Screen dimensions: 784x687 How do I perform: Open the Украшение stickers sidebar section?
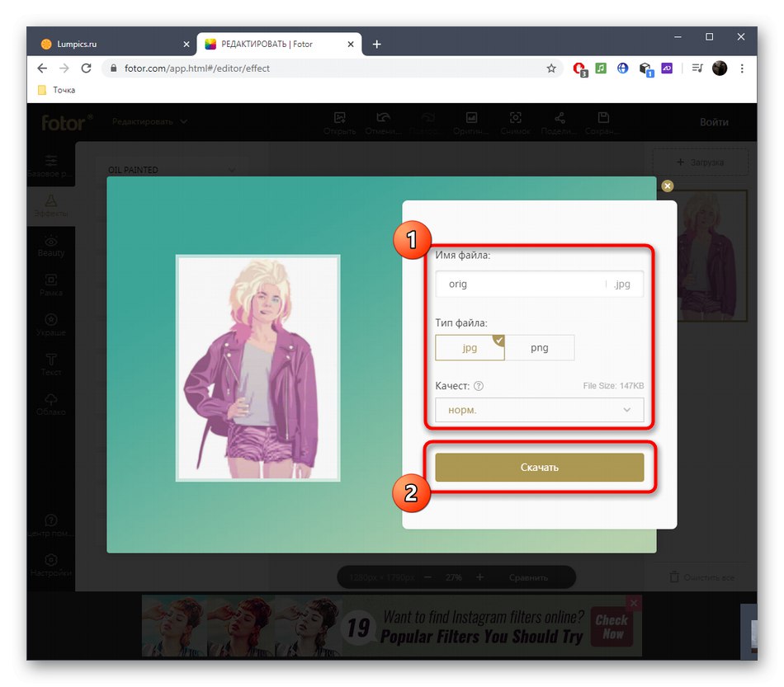click(x=51, y=325)
